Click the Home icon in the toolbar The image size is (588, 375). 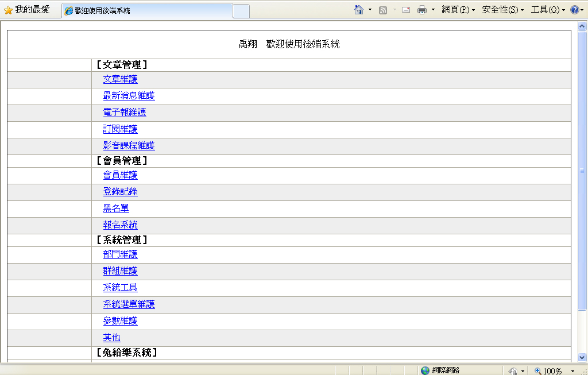click(359, 10)
